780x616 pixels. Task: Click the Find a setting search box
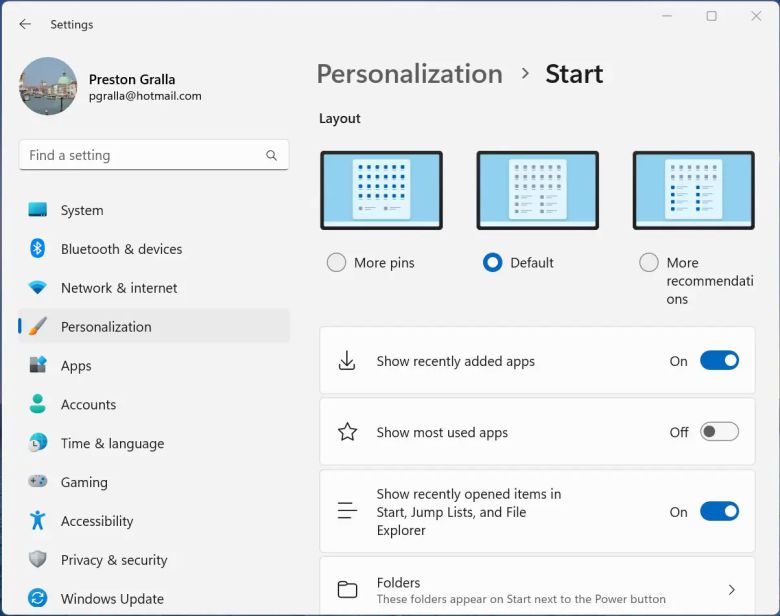pos(140,156)
